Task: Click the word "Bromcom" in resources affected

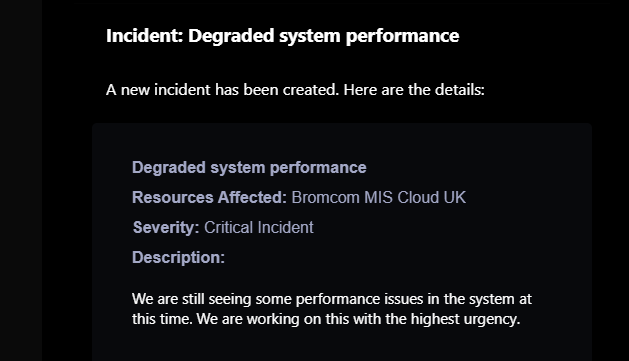Action: tap(325, 197)
